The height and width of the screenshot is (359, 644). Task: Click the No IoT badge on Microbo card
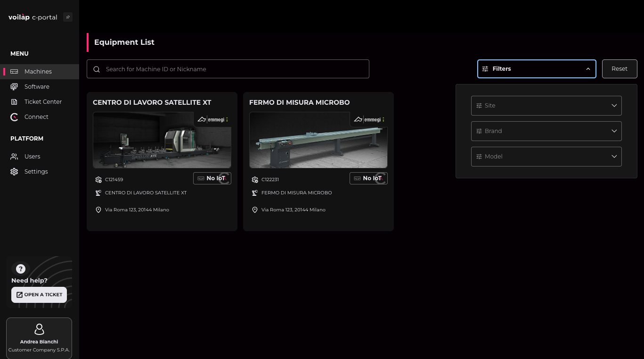368,178
